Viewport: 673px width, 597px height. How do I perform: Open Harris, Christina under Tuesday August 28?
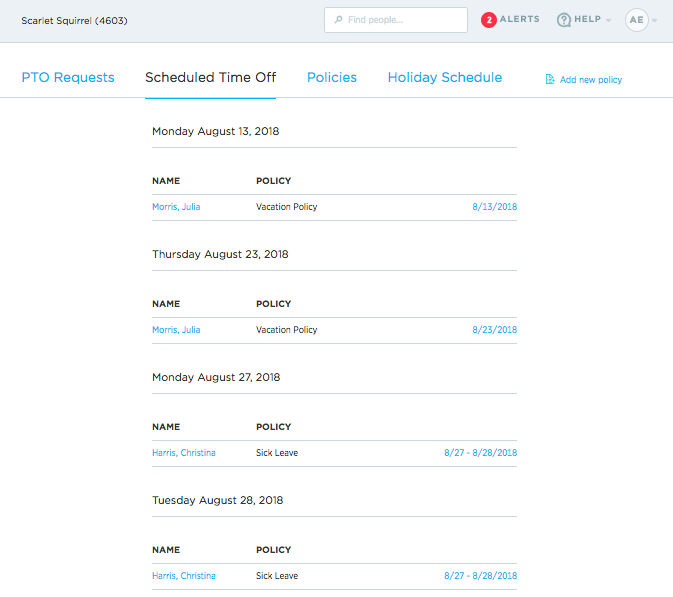184,576
